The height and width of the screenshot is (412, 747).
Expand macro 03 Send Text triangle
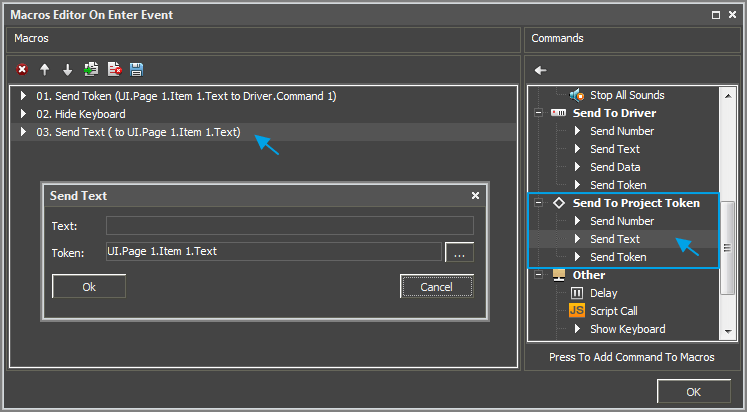pos(23,132)
